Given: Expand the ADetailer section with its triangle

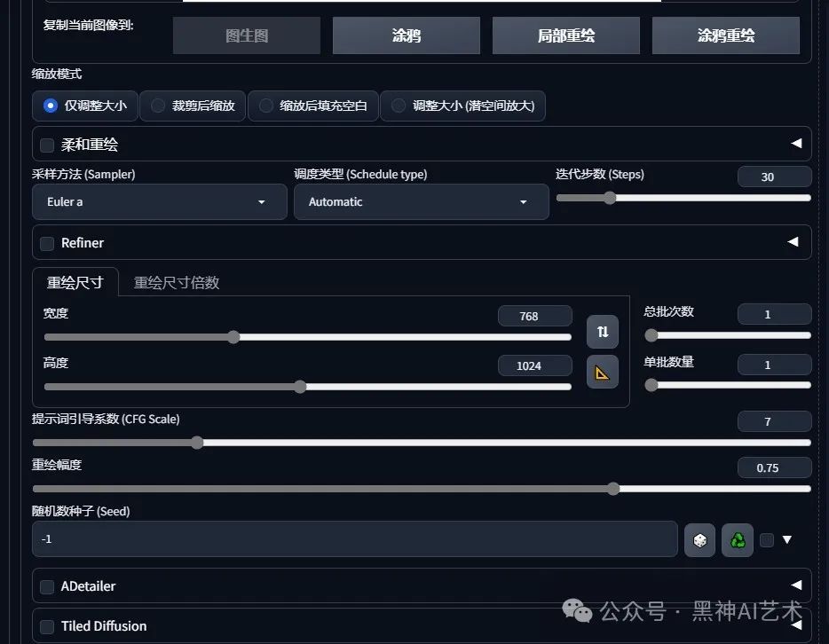Looking at the screenshot, I should click(x=796, y=585).
